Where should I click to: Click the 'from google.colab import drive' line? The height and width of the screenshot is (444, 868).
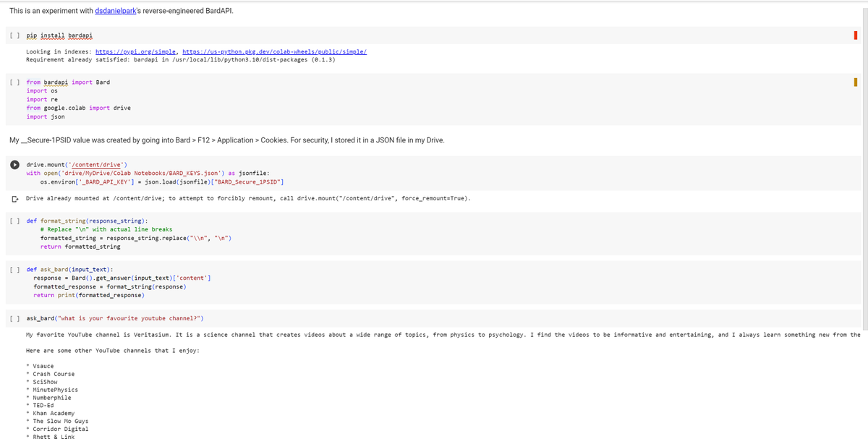coord(79,108)
